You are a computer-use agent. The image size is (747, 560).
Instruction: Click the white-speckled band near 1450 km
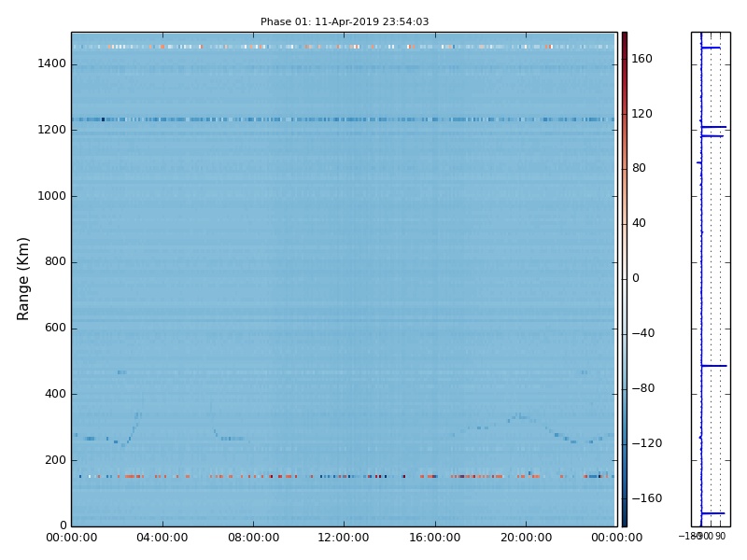pos(344,47)
